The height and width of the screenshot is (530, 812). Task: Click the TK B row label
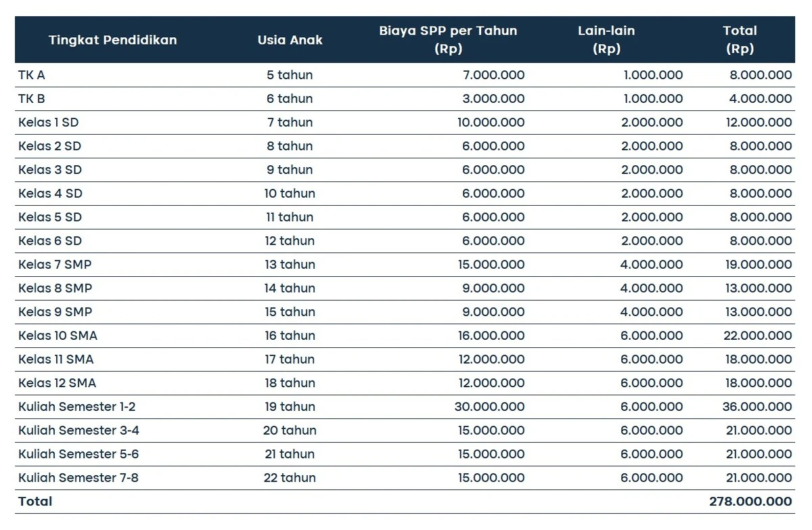(x=32, y=99)
